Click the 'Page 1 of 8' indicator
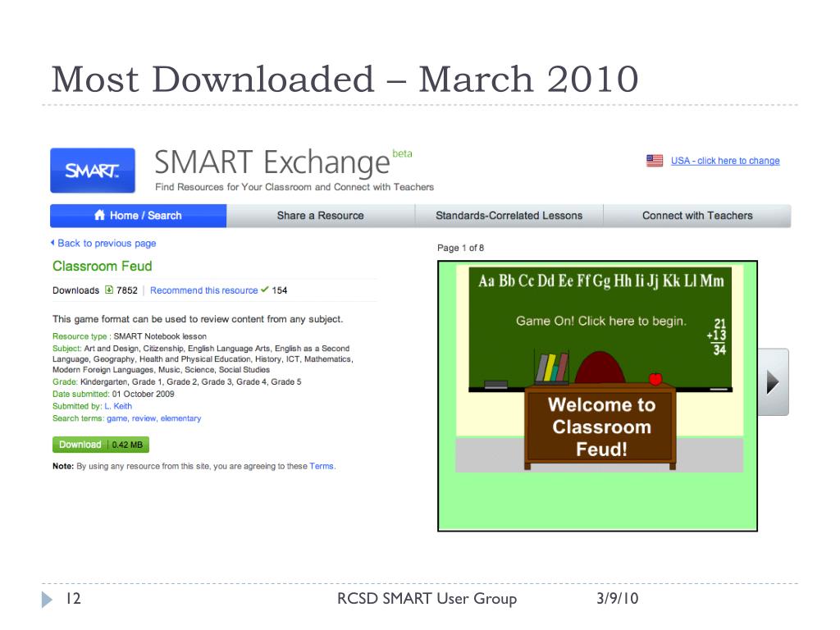Image resolution: width=840 pixels, height=630 pixels. tap(461, 248)
